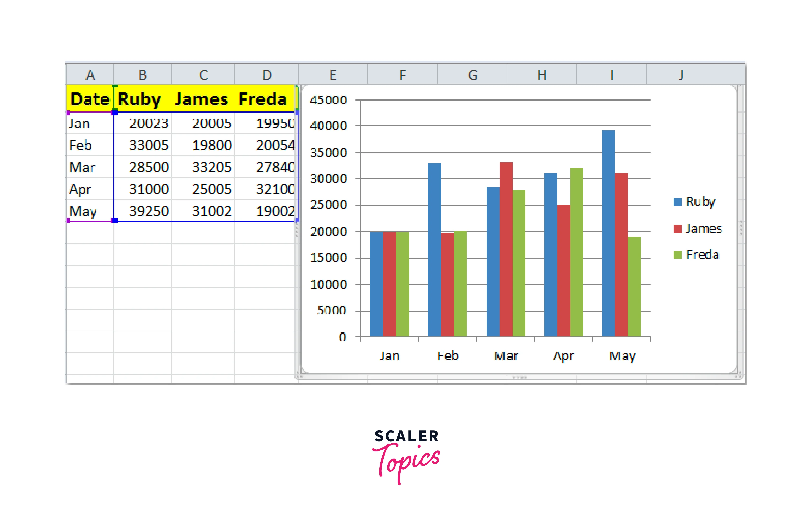Select column B header
The width and height of the screenshot is (812, 531).
pos(143,74)
